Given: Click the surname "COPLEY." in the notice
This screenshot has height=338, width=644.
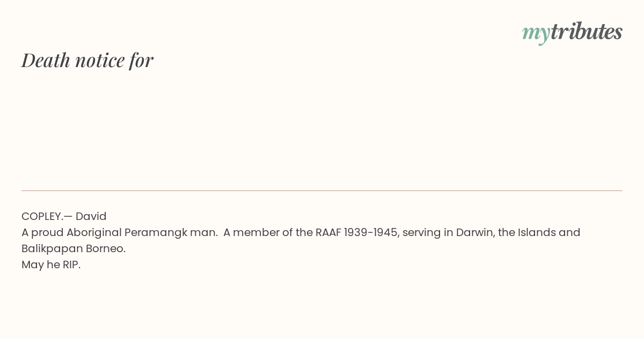Looking at the screenshot, I should (41, 216).
